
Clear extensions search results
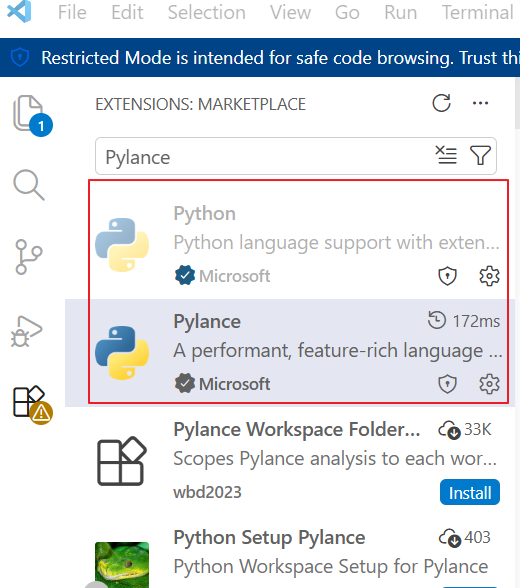pyautogui.click(x=446, y=155)
